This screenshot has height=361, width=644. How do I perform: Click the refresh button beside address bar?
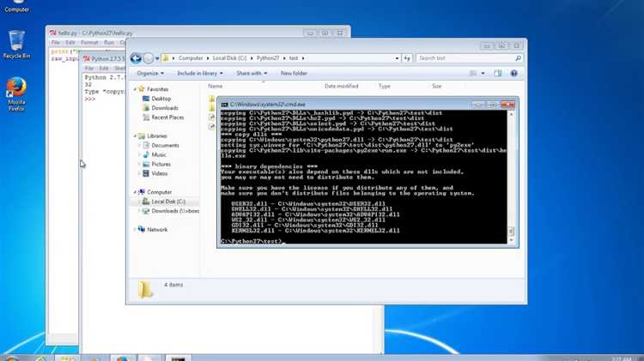(x=407, y=58)
